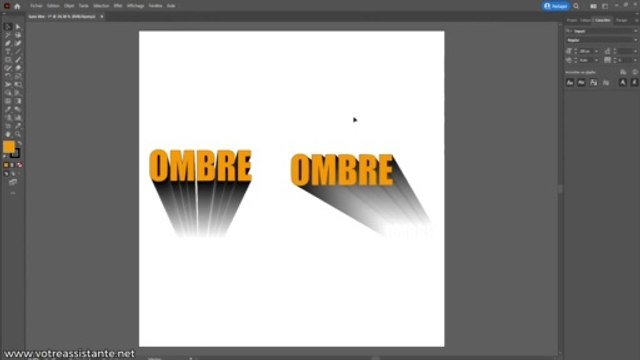Open the Edit Toolbar three-dots button
Image resolution: width=640 pixels, height=360 pixels.
(13, 193)
